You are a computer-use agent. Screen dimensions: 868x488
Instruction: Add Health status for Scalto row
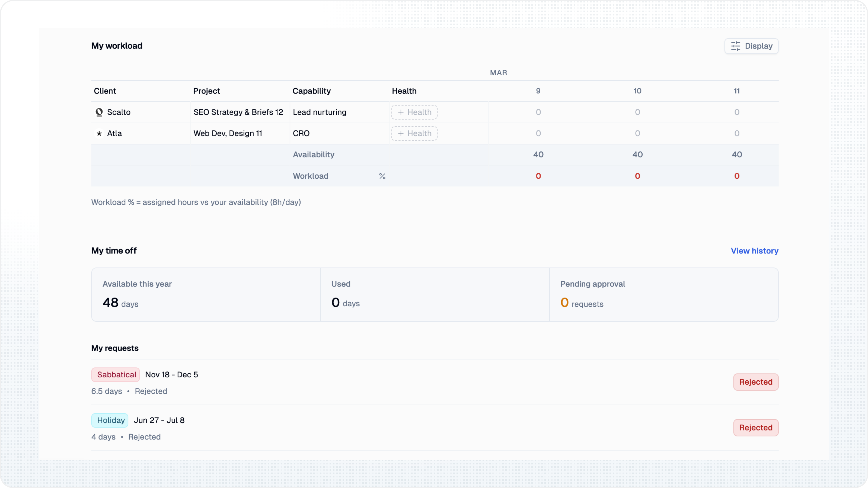pyautogui.click(x=414, y=112)
